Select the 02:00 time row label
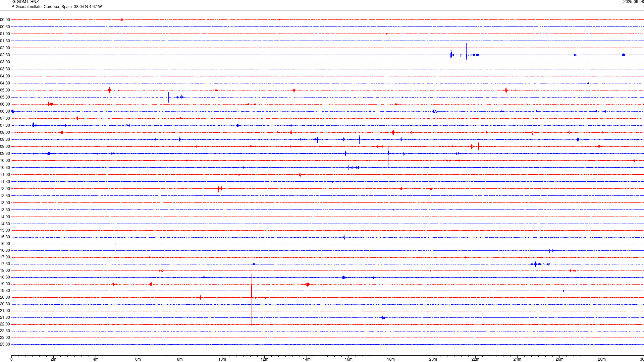The width and height of the screenshot is (644, 362). click(x=5, y=48)
